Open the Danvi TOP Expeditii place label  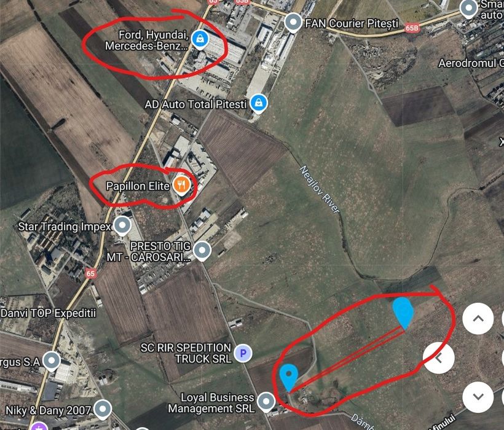point(48,313)
